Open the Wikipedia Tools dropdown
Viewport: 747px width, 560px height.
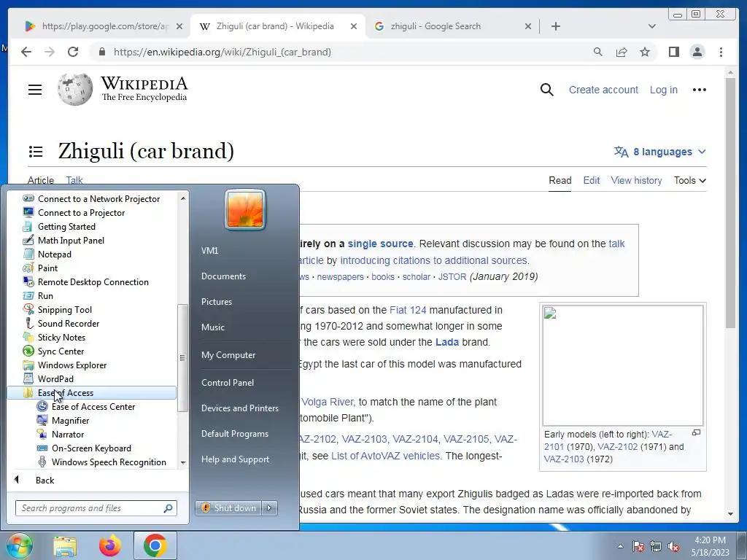click(690, 181)
